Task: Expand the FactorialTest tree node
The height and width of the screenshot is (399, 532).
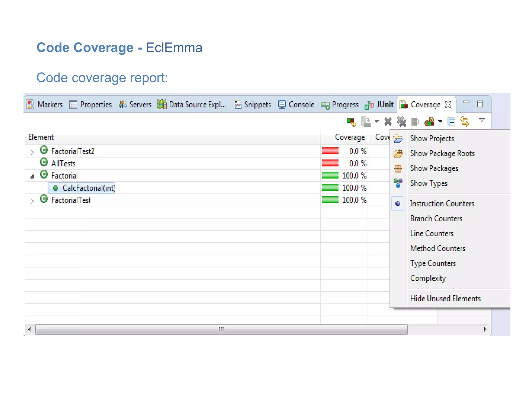Action: pos(32,201)
